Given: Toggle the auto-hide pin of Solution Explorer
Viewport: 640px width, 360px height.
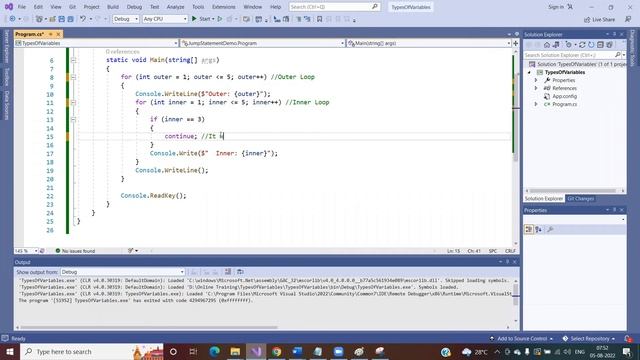Looking at the screenshot, I should tap(614, 34).
